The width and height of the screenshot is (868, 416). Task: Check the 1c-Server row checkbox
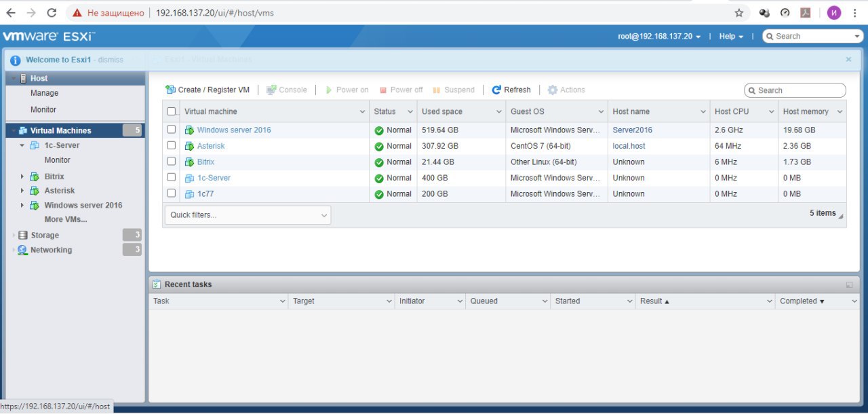pyautogui.click(x=172, y=177)
